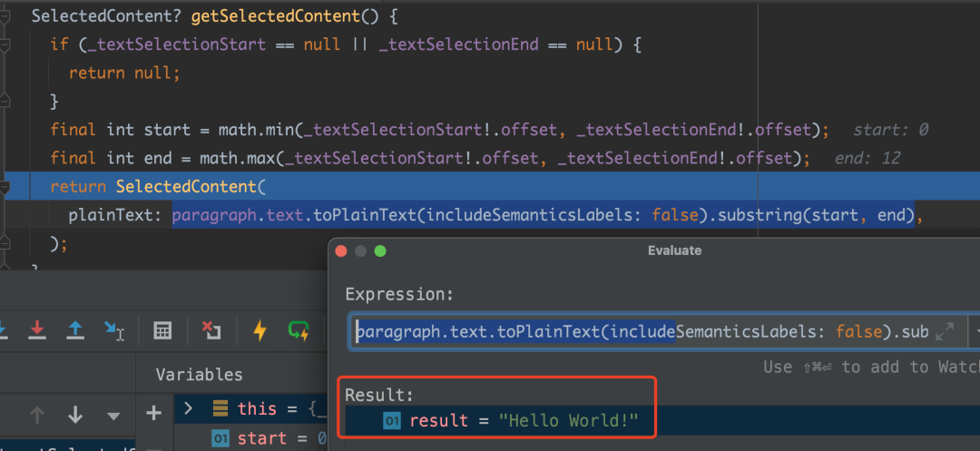Click the plus icon to add watch
Viewport: 980px width, 451px height.
[154, 414]
